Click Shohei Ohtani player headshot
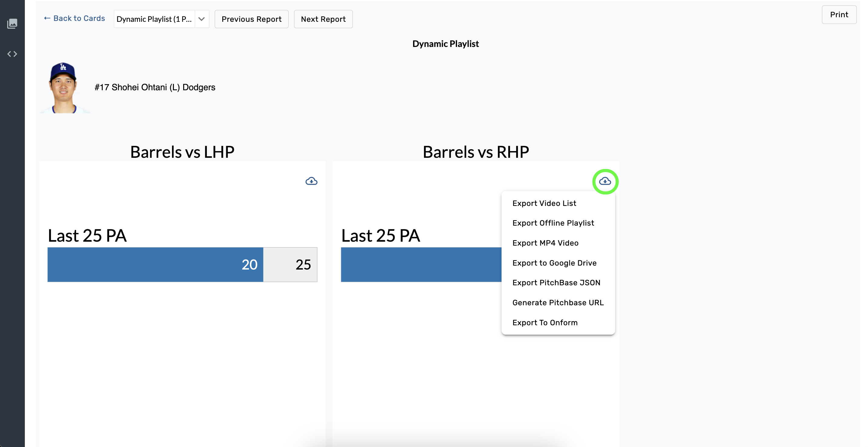This screenshot has width=868, height=447. tap(63, 88)
